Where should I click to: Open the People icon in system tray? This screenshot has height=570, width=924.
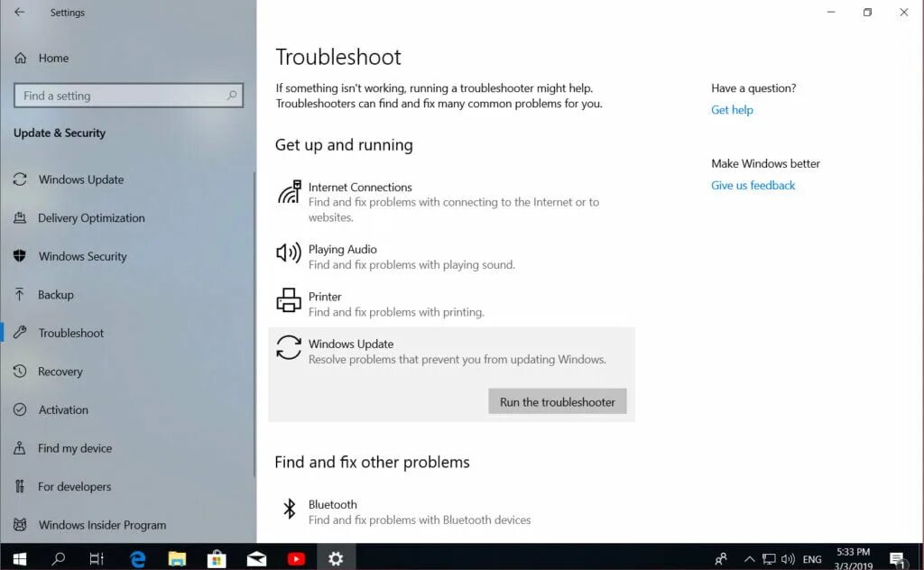point(721,559)
